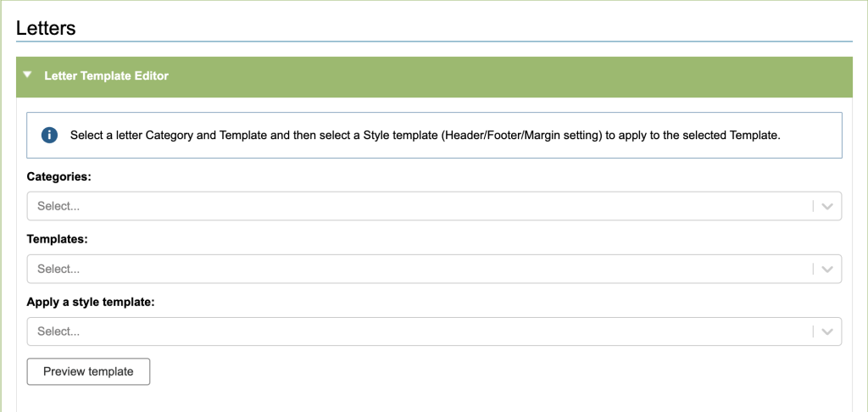868x412 pixels.
Task: Open the Templates select box
Action: coord(424,269)
